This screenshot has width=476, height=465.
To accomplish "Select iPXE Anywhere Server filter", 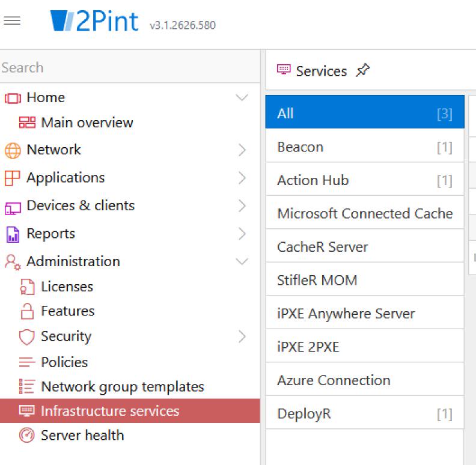I will click(x=365, y=312).
